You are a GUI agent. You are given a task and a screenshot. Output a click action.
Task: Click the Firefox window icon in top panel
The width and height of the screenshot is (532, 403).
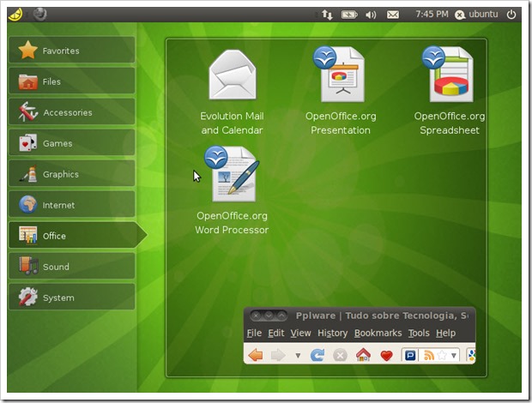click(x=40, y=15)
